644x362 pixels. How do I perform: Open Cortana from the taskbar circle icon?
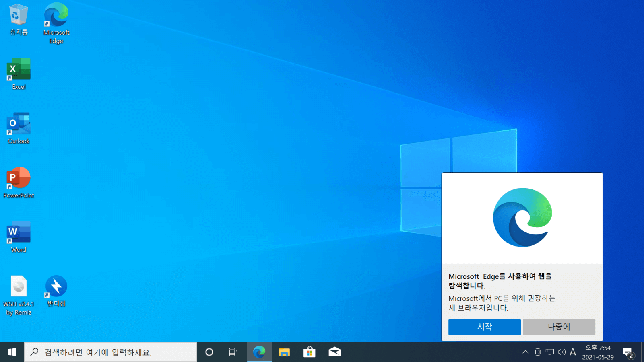209,352
